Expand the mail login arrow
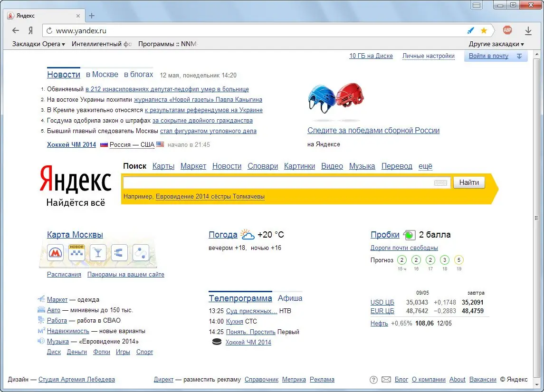The image size is (544, 392). pyautogui.click(x=519, y=56)
